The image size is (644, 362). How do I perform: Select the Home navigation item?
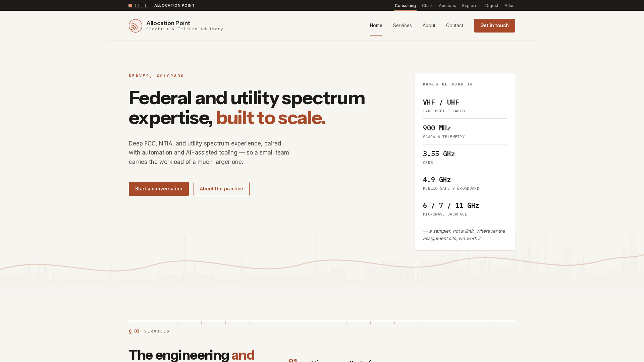376,25
